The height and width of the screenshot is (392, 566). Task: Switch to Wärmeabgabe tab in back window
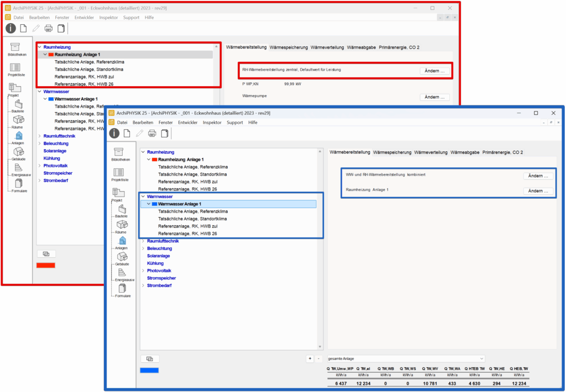(x=361, y=47)
